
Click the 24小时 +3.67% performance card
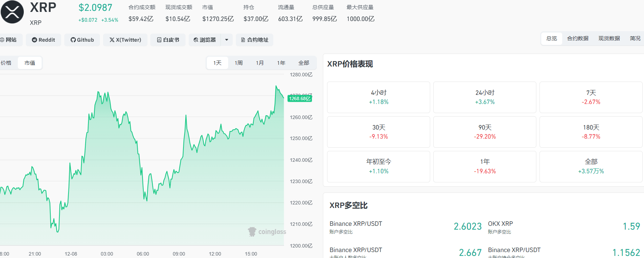485,97
